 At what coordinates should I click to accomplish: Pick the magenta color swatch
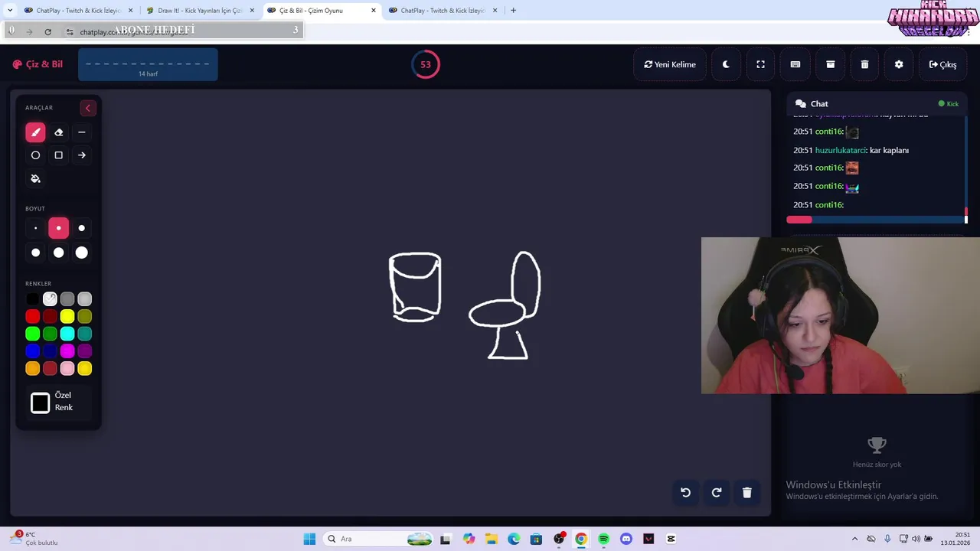tap(67, 351)
